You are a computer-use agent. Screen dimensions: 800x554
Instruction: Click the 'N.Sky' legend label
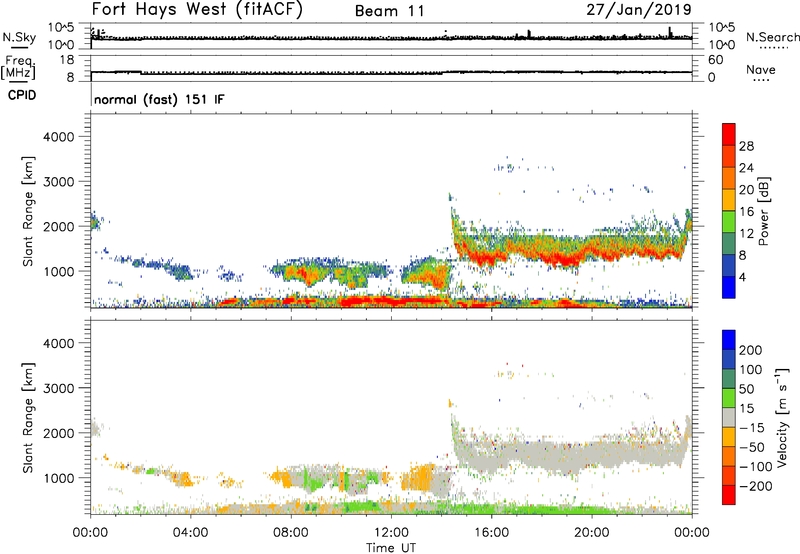(x=19, y=37)
